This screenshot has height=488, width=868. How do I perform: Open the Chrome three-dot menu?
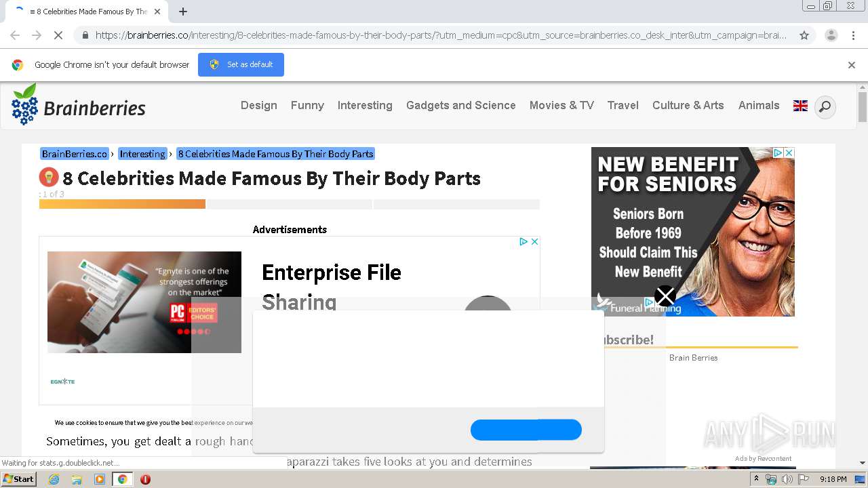[x=854, y=35]
